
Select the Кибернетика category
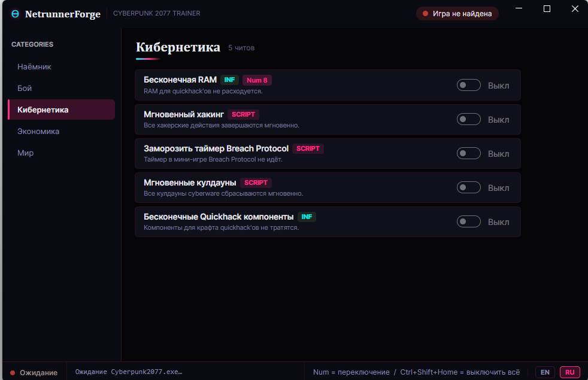pyautogui.click(x=61, y=110)
